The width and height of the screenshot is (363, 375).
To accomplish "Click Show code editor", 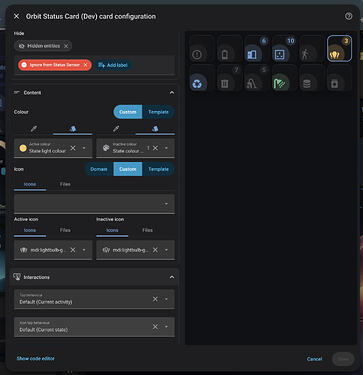I will click(x=36, y=358).
